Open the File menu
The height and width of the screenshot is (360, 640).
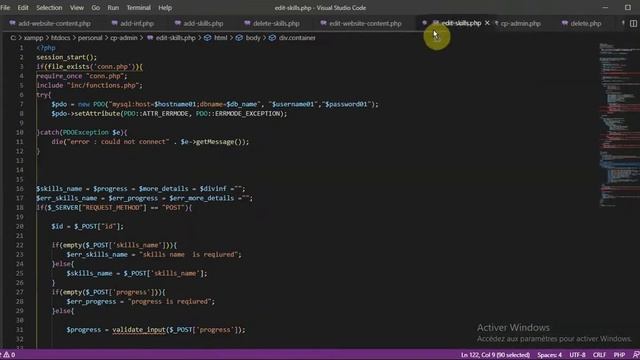5,8
